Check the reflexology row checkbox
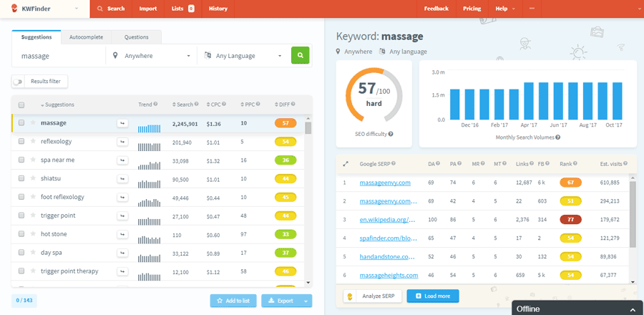This screenshot has width=644, height=315. (x=21, y=141)
